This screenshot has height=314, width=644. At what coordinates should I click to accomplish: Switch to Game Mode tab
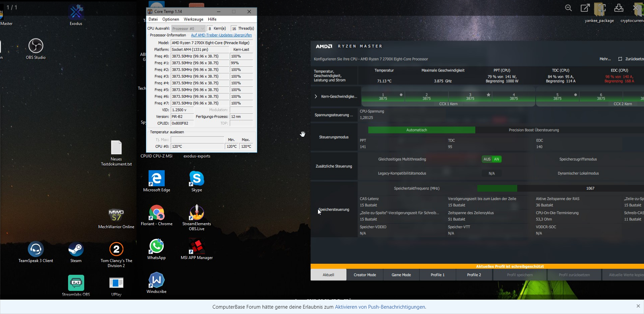pos(401,275)
